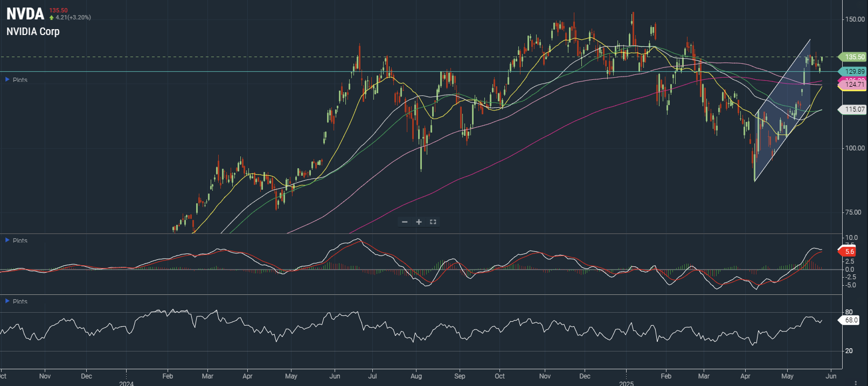Select the white 115.07 moving average tag
The height and width of the screenshot is (386, 868).
click(x=852, y=109)
